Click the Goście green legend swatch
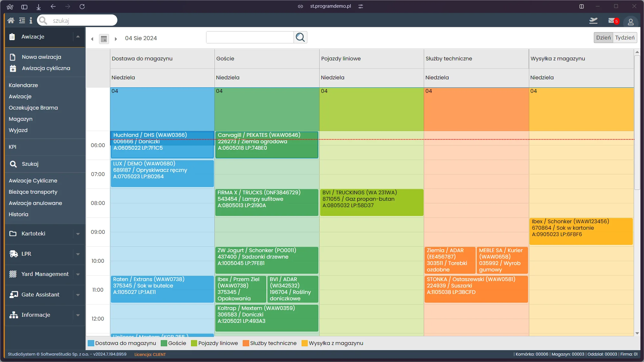This screenshot has height=362, width=644. pos(164,343)
